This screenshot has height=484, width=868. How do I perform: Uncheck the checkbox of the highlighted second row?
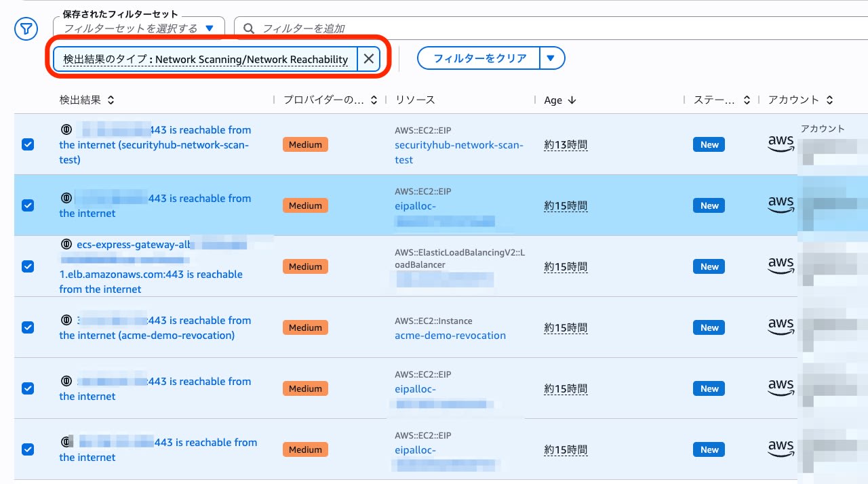28,205
